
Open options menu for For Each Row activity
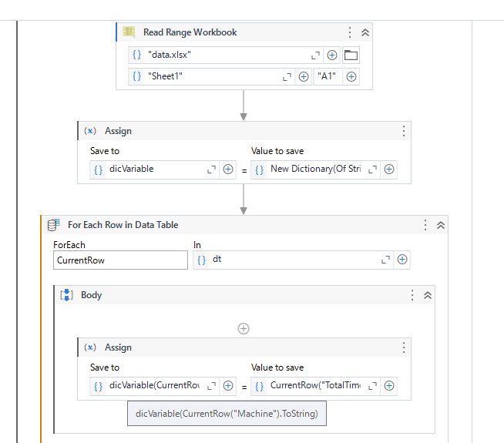425,225
